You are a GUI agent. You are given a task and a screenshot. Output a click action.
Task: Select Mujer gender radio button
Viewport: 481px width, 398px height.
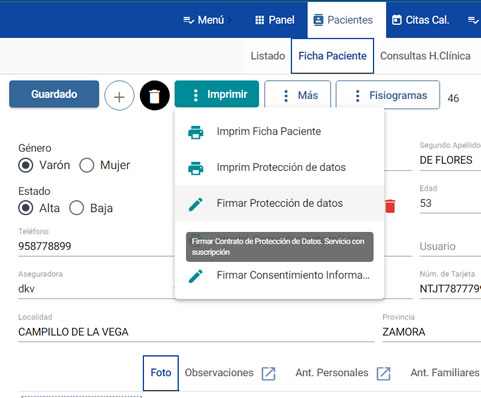87,165
